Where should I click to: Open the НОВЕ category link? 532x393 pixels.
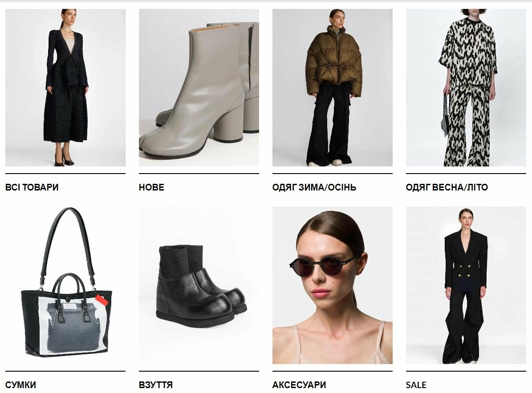point(151,187)
